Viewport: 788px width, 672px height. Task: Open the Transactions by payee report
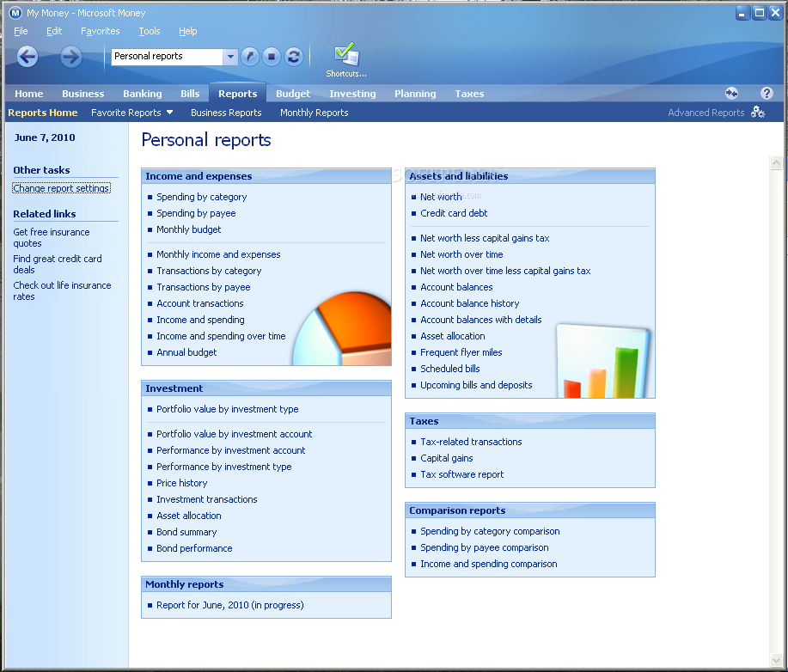point(203,287)
